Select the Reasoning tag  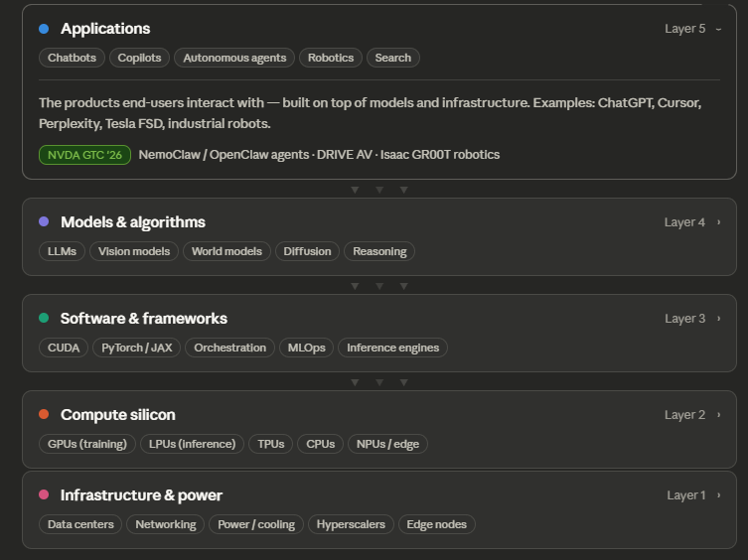tap(379, 251)
